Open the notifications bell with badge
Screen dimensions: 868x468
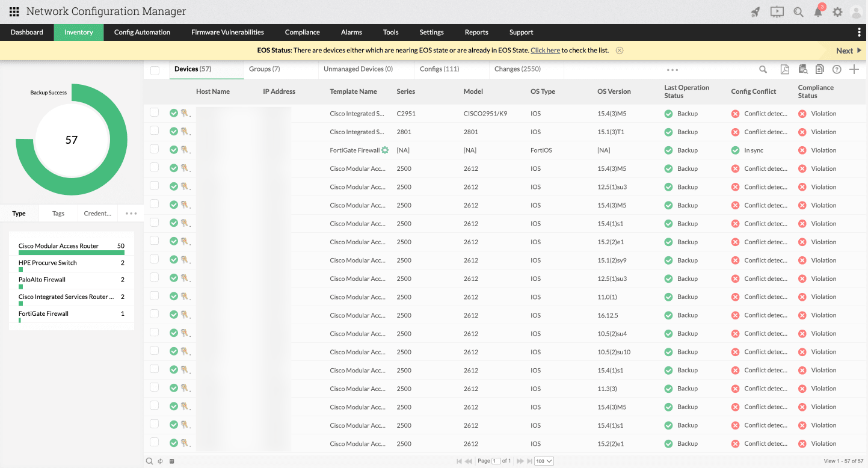coord(818,12)
